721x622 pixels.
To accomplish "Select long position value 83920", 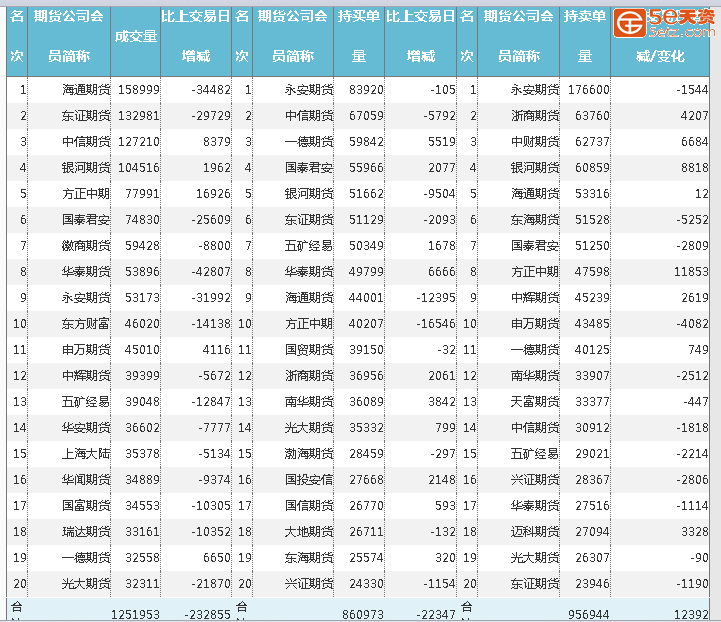I will (x=366, y=90).
